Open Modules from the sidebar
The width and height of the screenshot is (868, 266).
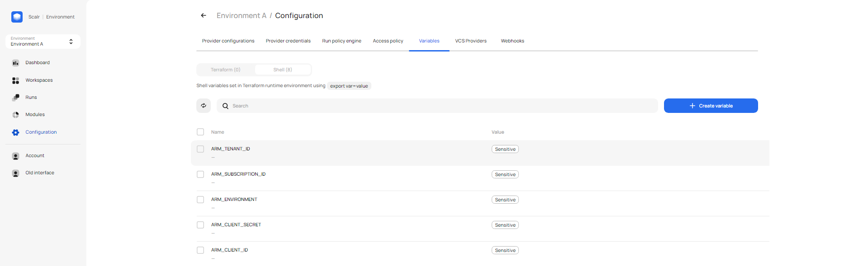click(x=35, y=115)
